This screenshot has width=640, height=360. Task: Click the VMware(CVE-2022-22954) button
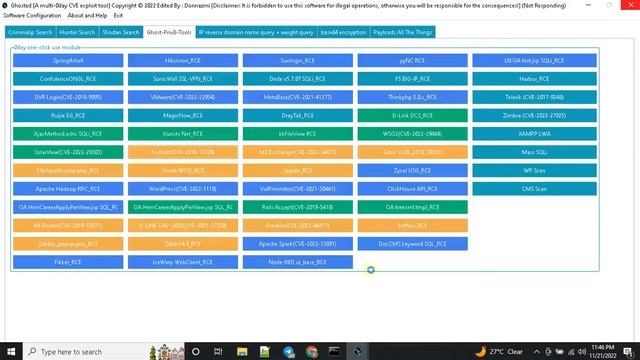point(183,97)
